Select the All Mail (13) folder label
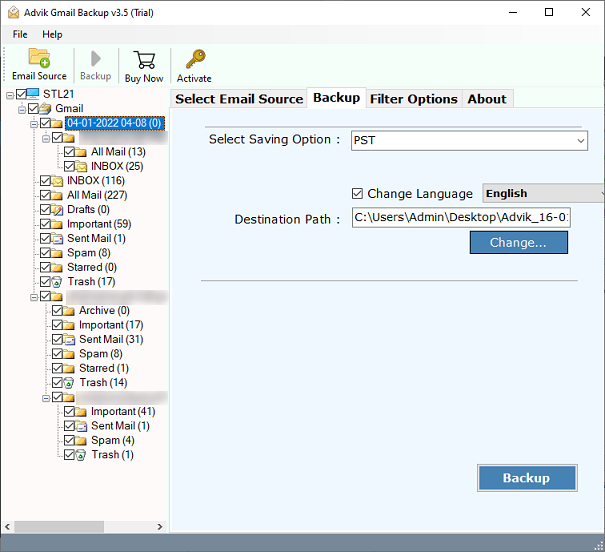The width and height of the screenshot is (605, 552). point(118,152)
